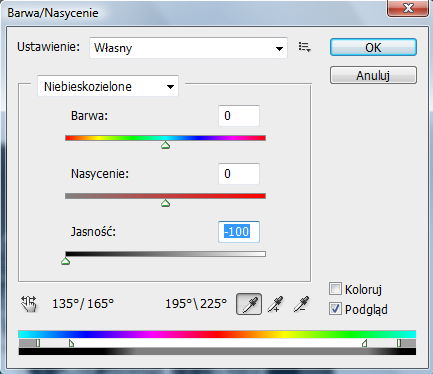
Task: Confirm with the OK button
Action: click(x=373, y=47)
